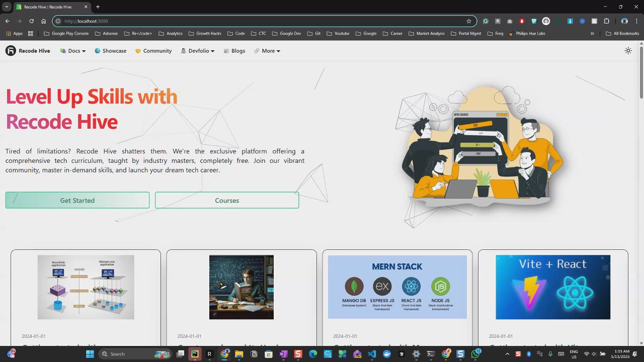Open the All Bookmarks folder
The height and width of the screenshot is (362, 644).
click(x=622, y=34)
